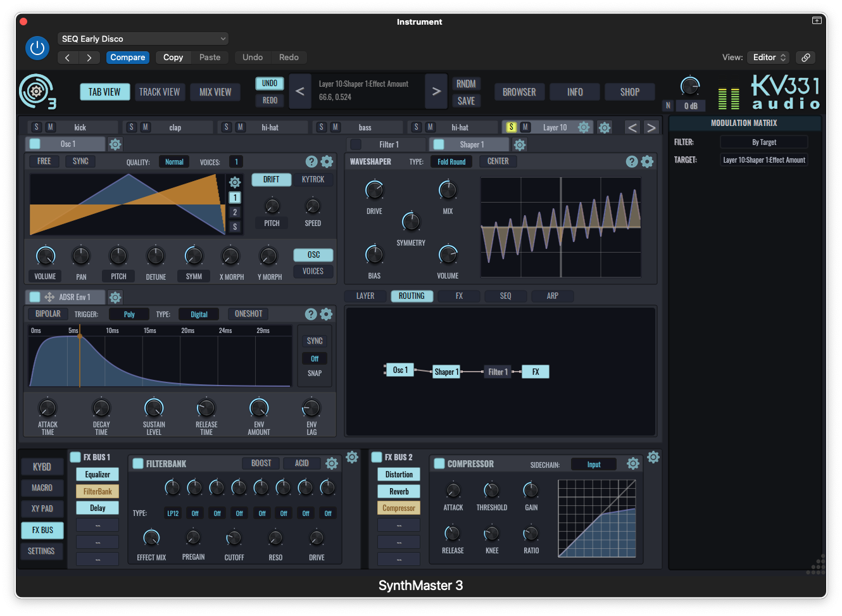Switch to the MIX VIEW tab
This screenshot has height=616, width=842.
[215, 91]
